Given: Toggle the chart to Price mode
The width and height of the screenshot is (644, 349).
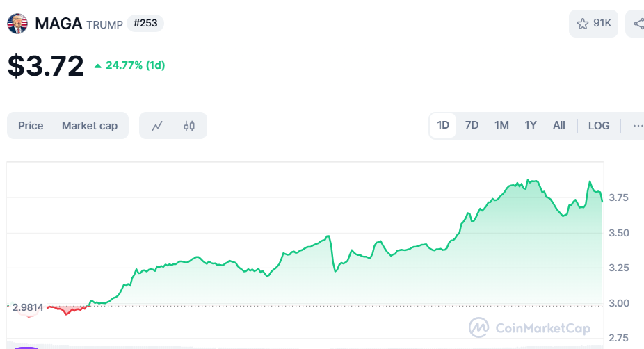Looking at the screenshot, I should (x=31, y=126).
